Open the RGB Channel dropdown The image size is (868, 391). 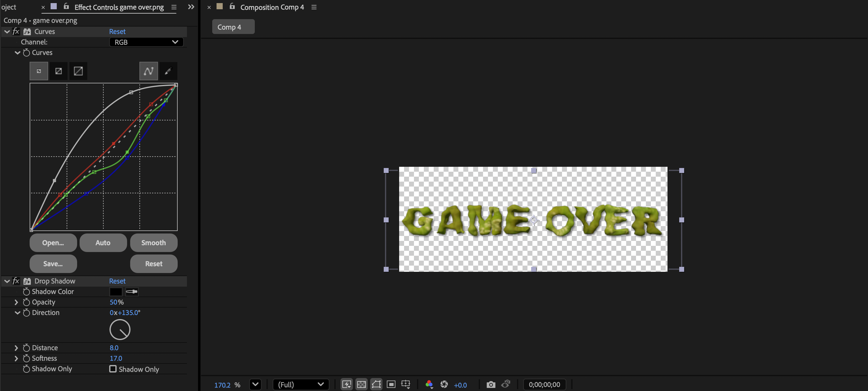pyautogui.click(x=146, y=42)
